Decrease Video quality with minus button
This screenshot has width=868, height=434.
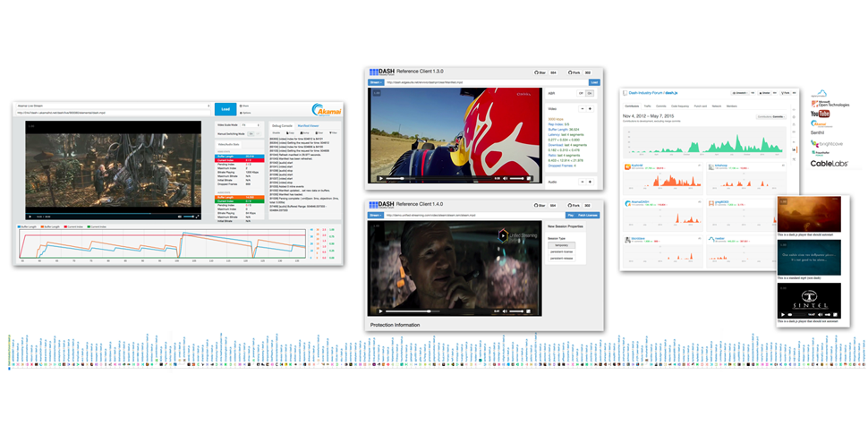[582, 109]
